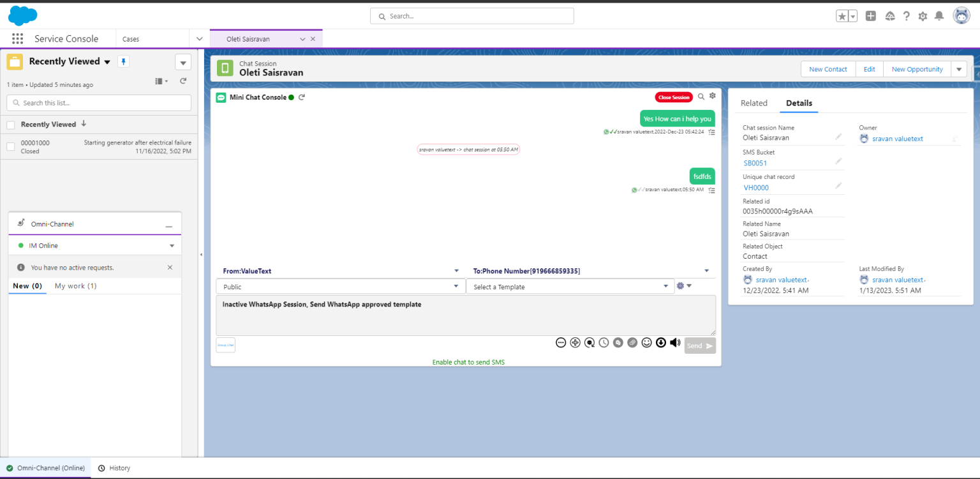The height and width of the screenshot is (479, 980).
Task: Open the VH0000 unique chat record link
Action: click(x=755, y=187)
